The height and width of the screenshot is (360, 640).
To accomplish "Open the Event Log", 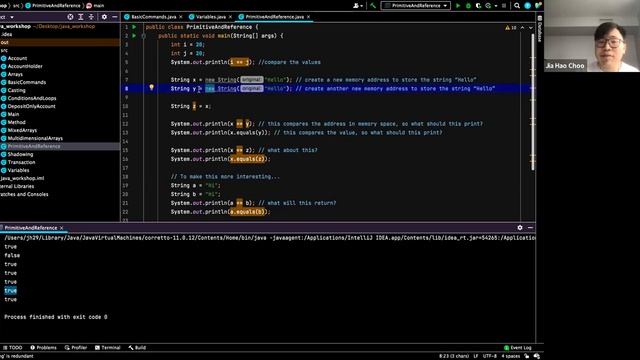I will tap(518, 348).
